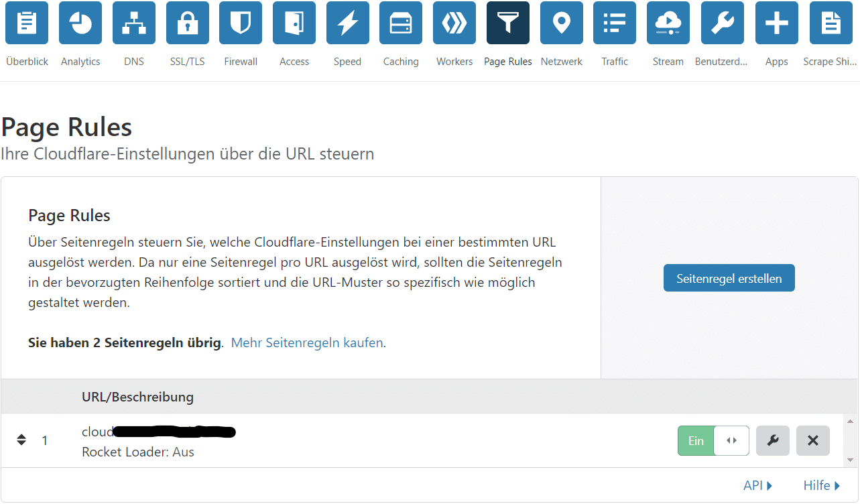Click the SSL/TLS tab label
The image size is (860, 504).
click(188, 62)
